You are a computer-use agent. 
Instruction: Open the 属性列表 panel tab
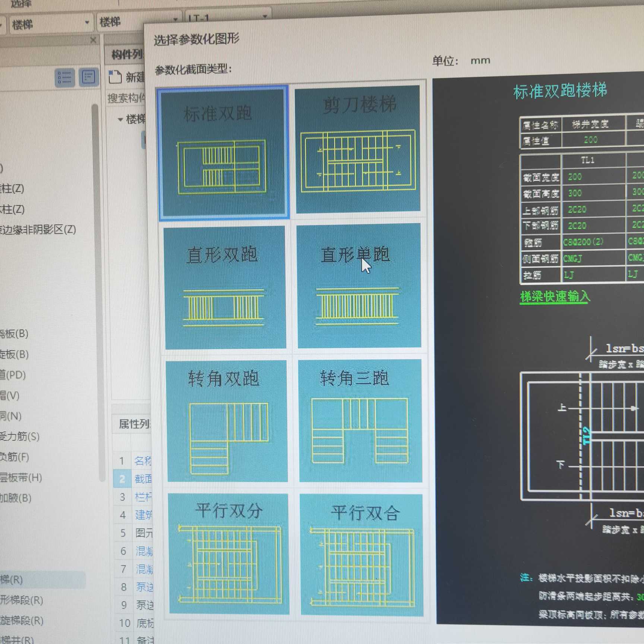click(x=134, y=424)
